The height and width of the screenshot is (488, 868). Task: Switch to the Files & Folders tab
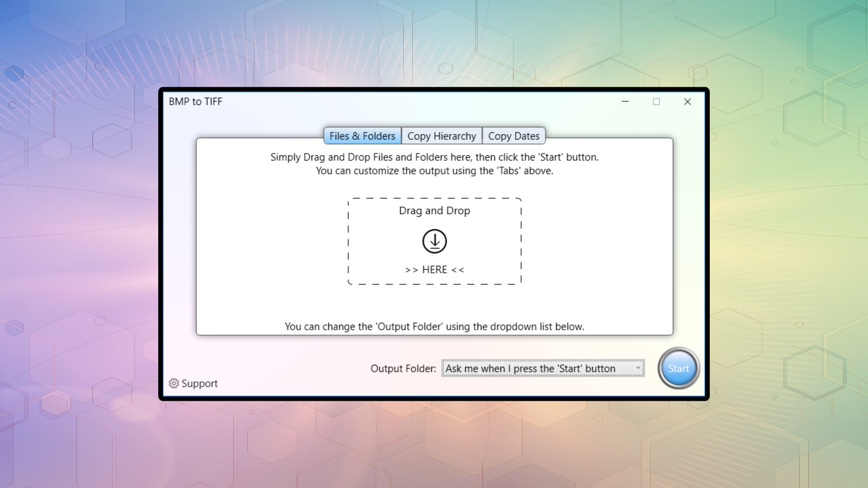coord(362,136)
